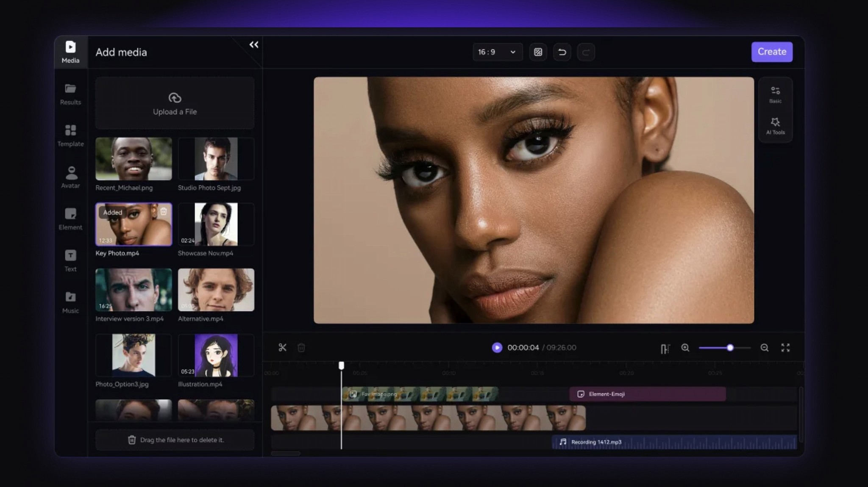Collapse the Add media panel
This screenshot has height=487, width=868.
pos(253,45)
